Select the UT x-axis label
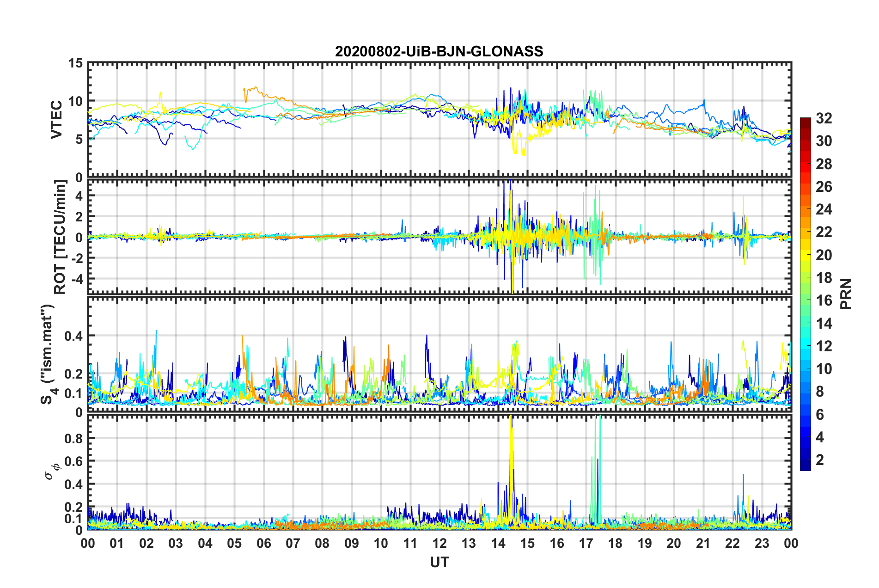Viewport: 879px width, 588px height. [x=439, y=562]
